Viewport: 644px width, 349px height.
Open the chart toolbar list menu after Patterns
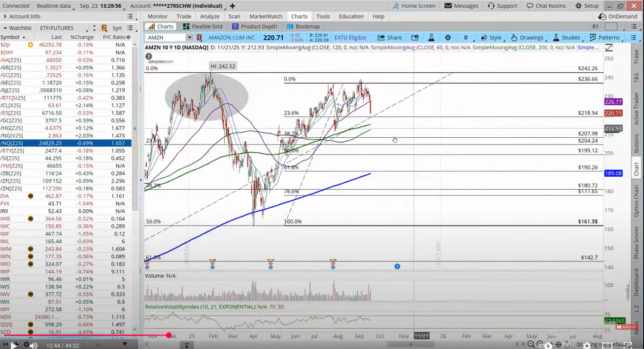pyautogui.click(x=633, y=38)
